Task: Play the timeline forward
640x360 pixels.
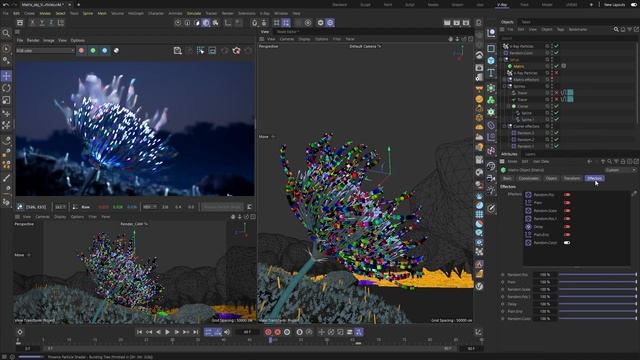Action: tap(167, 332)
